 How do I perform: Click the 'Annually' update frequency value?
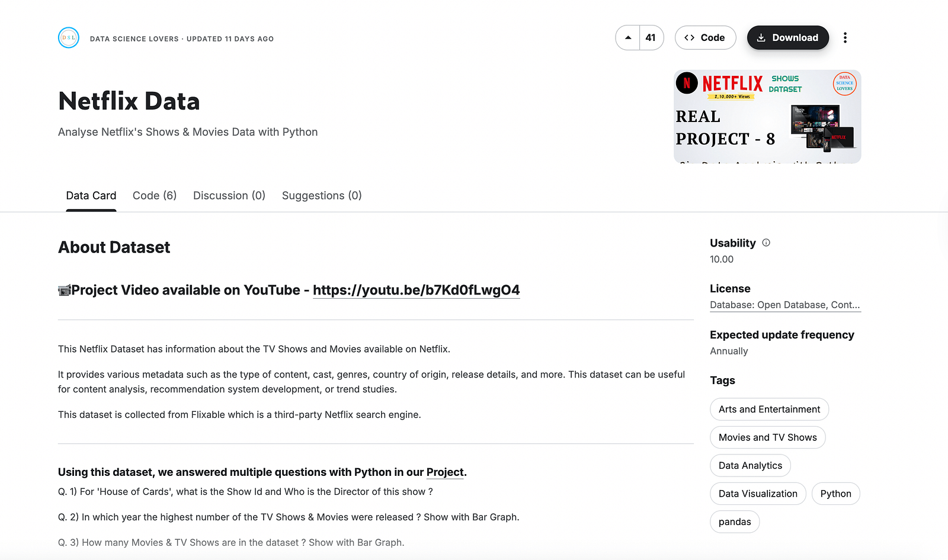(729, 351)
